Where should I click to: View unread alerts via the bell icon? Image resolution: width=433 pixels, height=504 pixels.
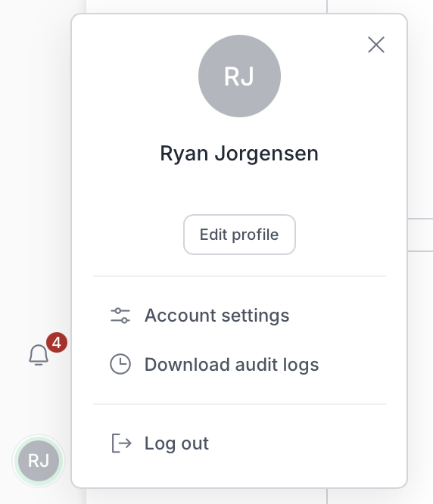[39, 355]
